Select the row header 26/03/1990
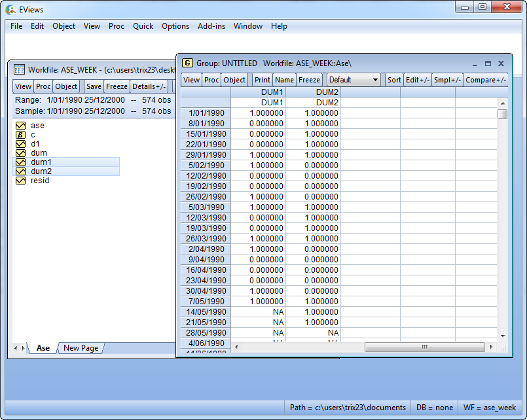This screenshot has height=420, width=527. pos(206,239)
